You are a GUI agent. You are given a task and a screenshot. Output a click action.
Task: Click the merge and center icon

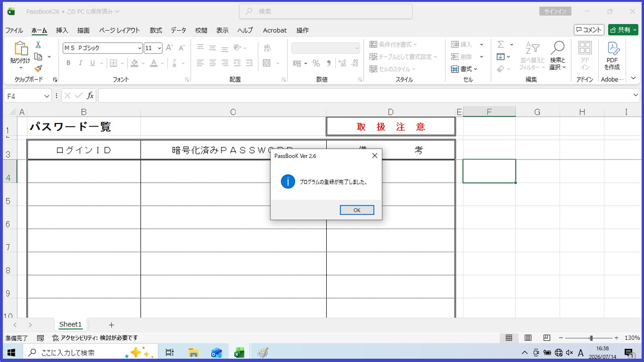pyautogui.click(x=267, y=63)
